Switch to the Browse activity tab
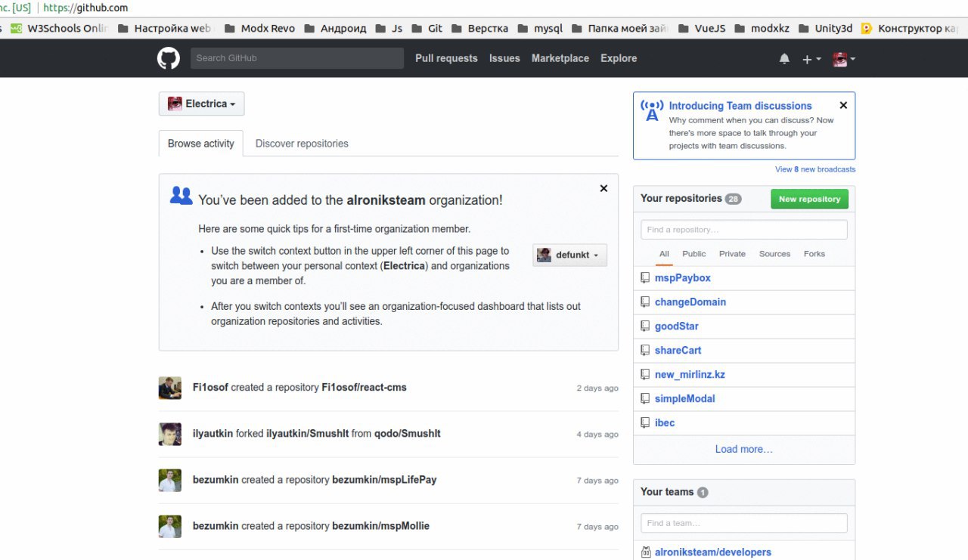Screen dimensions: 968x560 tap(201, 144)
